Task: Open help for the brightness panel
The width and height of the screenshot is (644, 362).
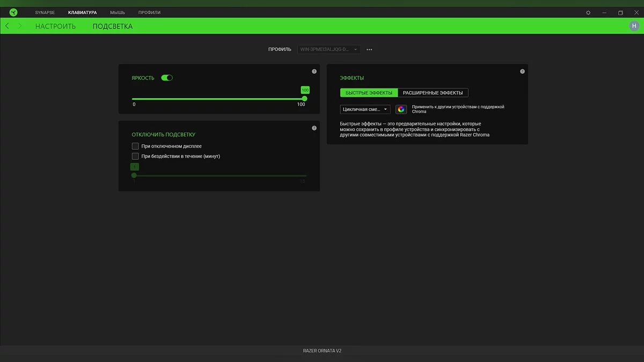Action: point(314,71)
